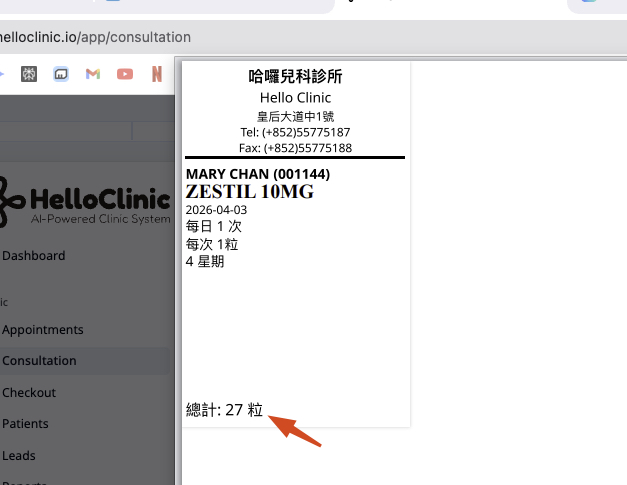Screen dimensions: 627x485
Task: Click the light-blue rounded square bookmark icon
Action: click(x=61, y=74)
